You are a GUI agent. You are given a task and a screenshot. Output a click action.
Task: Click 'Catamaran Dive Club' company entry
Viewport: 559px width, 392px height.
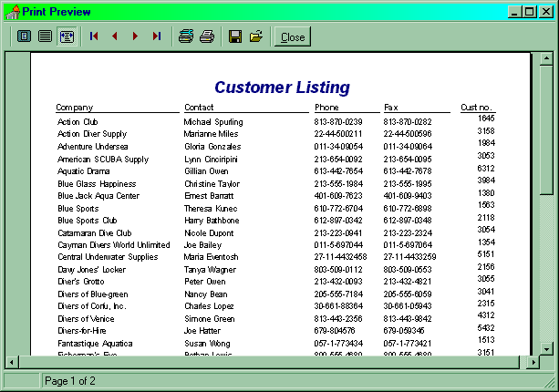click(95, 233)
